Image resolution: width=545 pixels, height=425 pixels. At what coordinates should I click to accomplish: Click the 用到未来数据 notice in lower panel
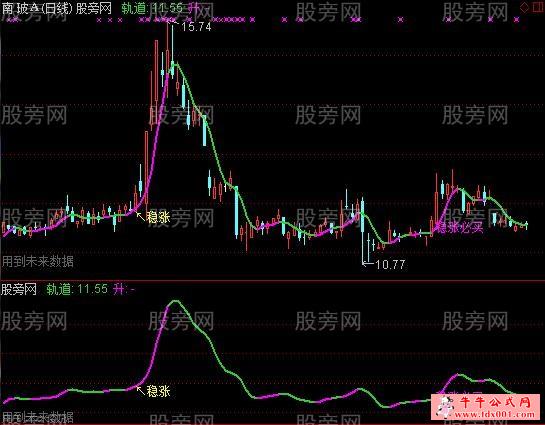click(38, 416)
